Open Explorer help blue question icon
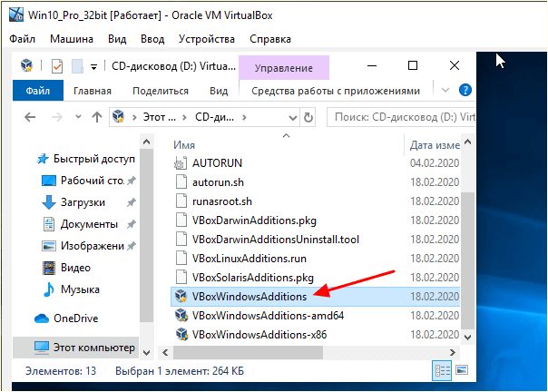The image size is (548, 392). [x=465, y=90]
